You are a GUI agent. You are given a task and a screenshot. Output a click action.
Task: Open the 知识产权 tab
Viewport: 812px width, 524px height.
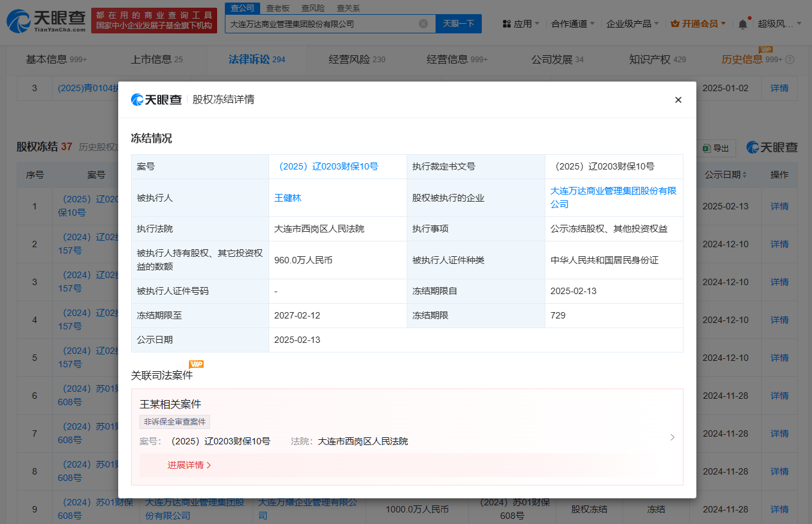[658, 60]
